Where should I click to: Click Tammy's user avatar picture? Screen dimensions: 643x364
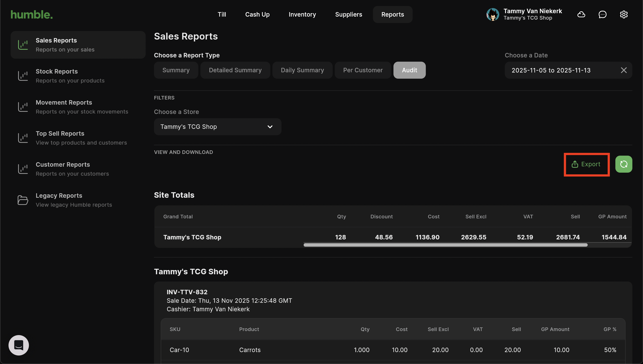click(x=493, y=14)
